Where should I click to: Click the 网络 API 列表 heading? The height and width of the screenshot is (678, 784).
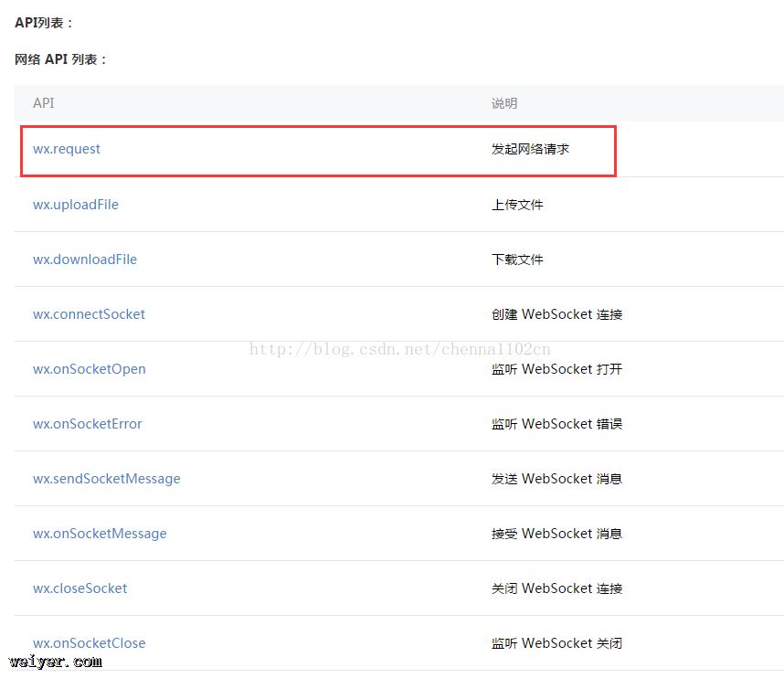pos(60,59)
